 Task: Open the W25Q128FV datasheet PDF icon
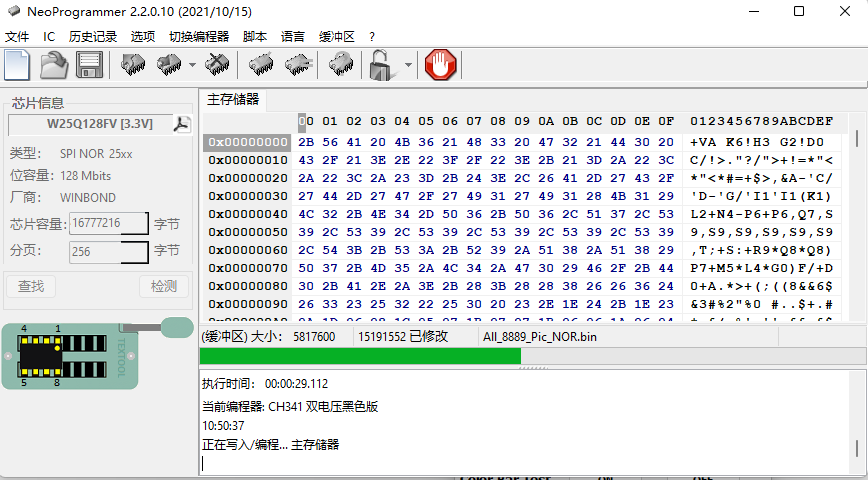pos(181,124)
